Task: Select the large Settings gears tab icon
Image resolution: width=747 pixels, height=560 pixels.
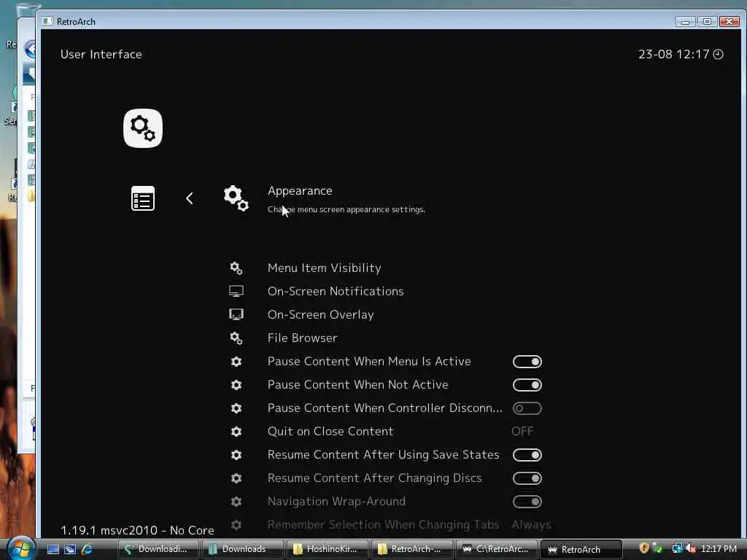Action: [143, 128]
